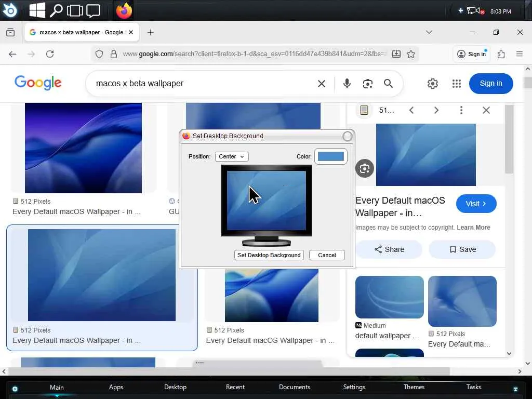This screenshot has width=532, height=399.
Task: Clear the Google search box text
Action: click(x=321, y=84)
